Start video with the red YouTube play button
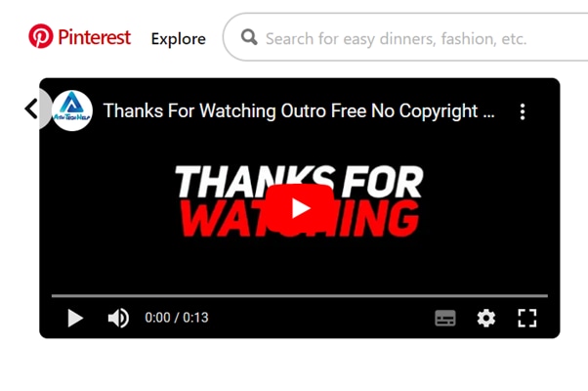The width and height of the screenshot is (588, 391). click(x=301, y=208)
